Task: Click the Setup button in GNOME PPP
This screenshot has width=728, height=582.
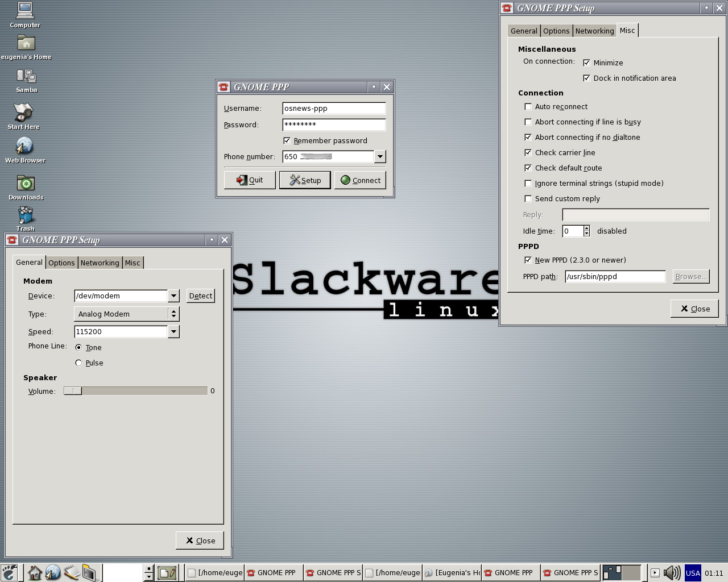Action: pos(305,180)
